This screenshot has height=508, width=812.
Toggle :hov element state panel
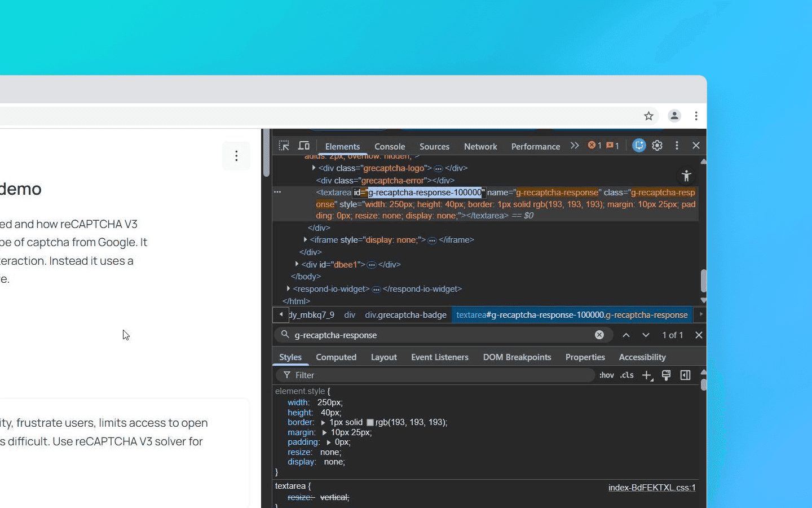point(607,375)
